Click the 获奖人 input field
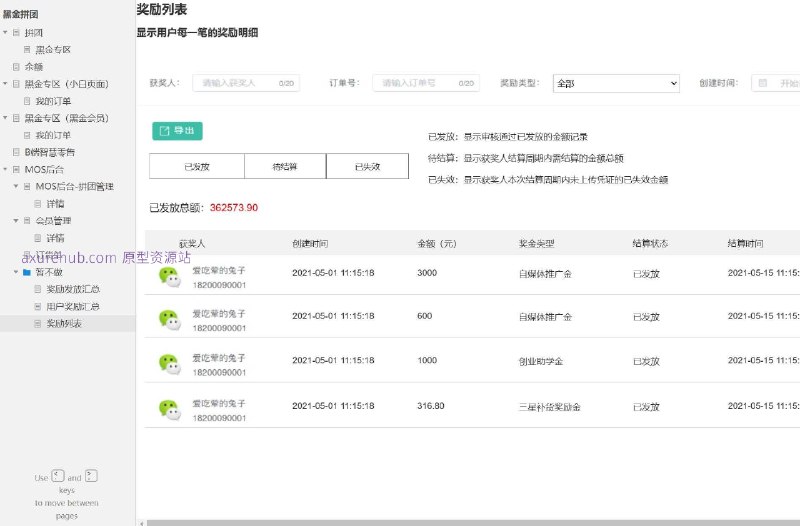Image resolution: width=800 pixels, height=526 pixels. [246, 83]
